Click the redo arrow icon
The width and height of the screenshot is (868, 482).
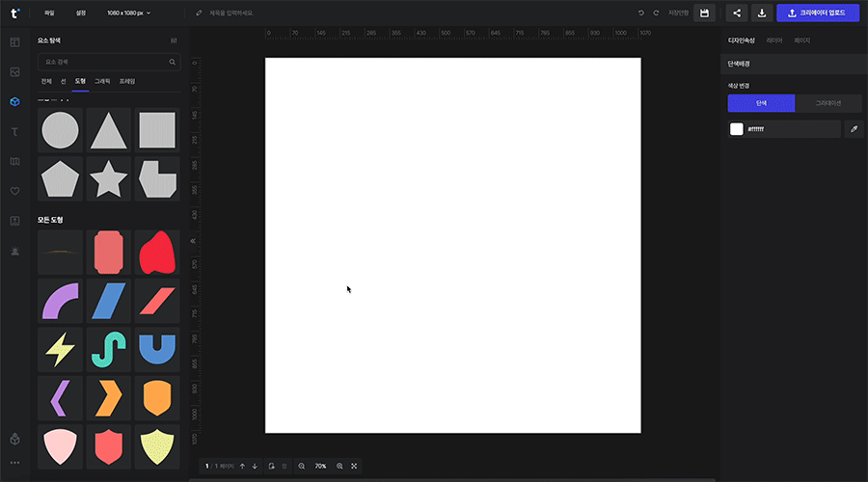(x=656, y=13)
